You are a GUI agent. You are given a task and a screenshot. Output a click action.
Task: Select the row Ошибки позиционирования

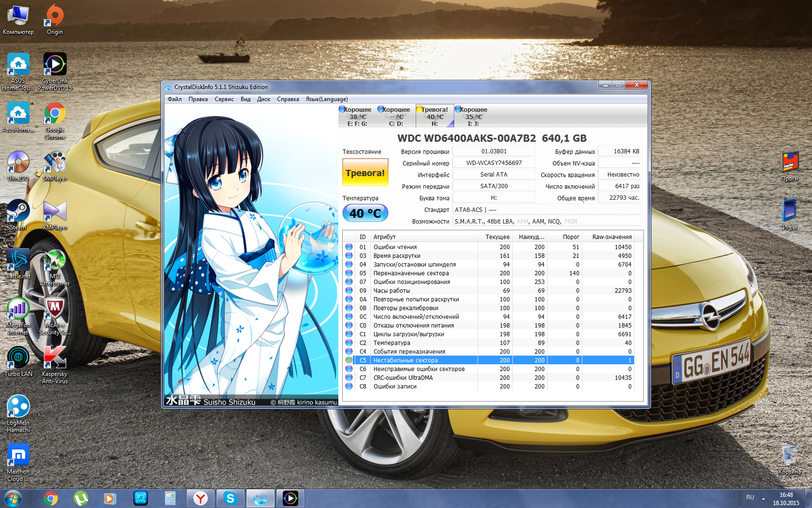pos(488,282)
